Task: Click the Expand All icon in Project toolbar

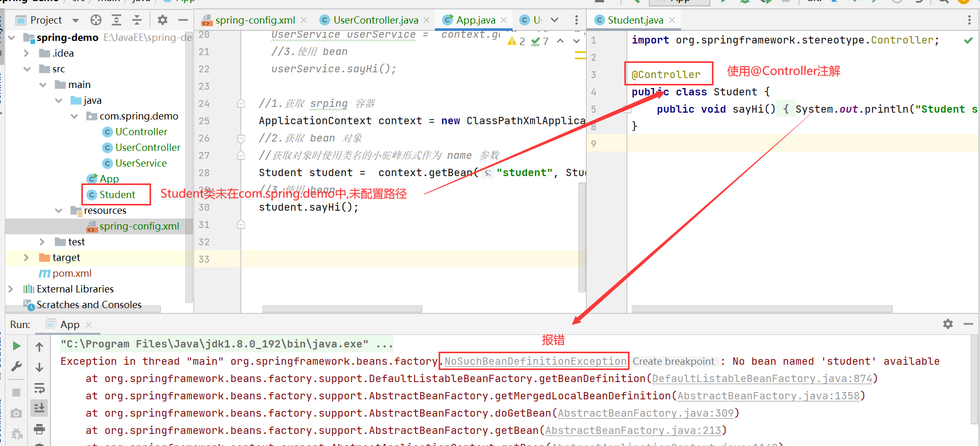Action: click(116, 20)
